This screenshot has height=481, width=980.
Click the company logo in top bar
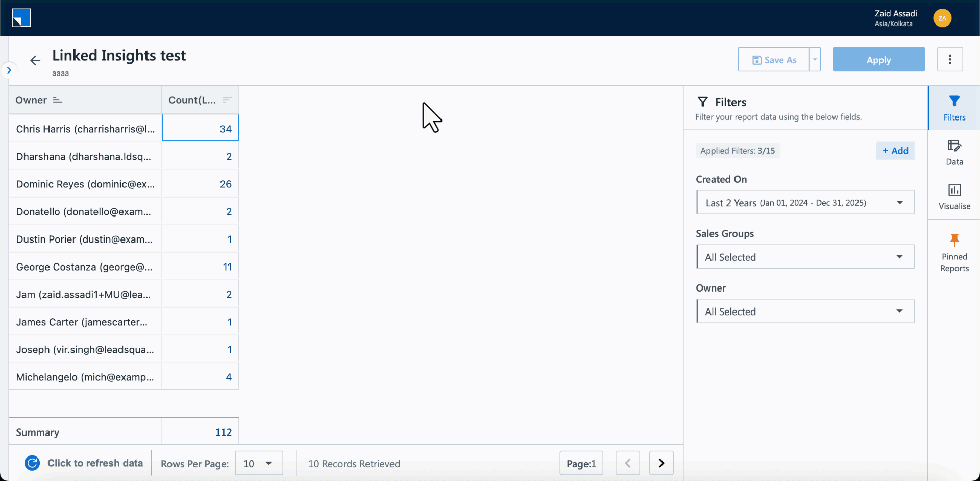21,17
